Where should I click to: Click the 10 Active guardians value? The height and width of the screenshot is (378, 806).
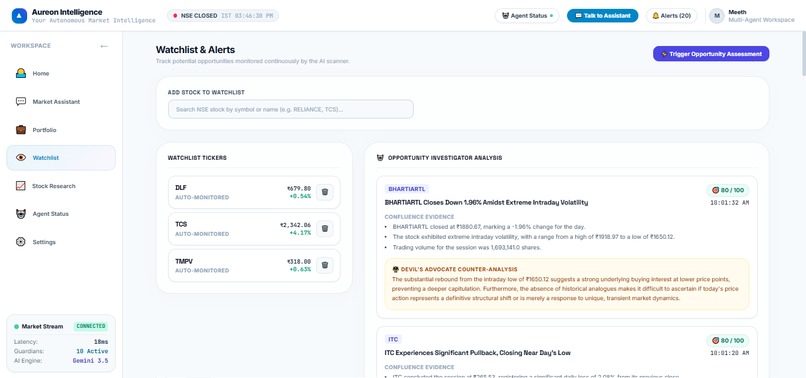click(92, 351)
